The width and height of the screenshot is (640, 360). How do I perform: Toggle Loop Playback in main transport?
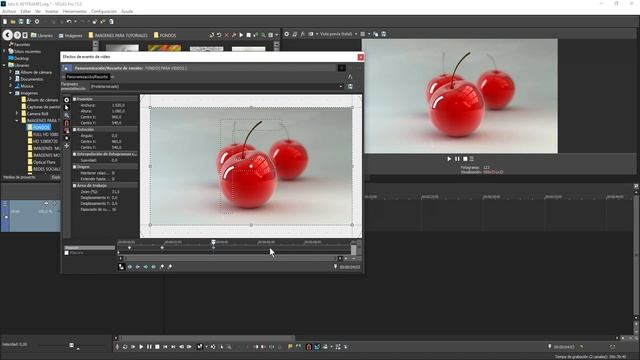tap(125, 347)
